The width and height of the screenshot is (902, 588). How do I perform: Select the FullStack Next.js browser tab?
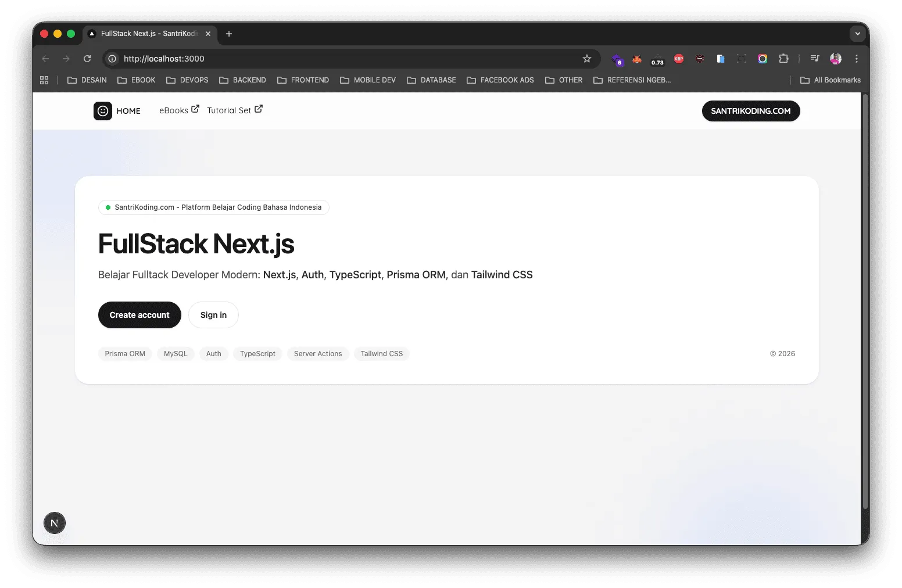(x=150, y=34)
